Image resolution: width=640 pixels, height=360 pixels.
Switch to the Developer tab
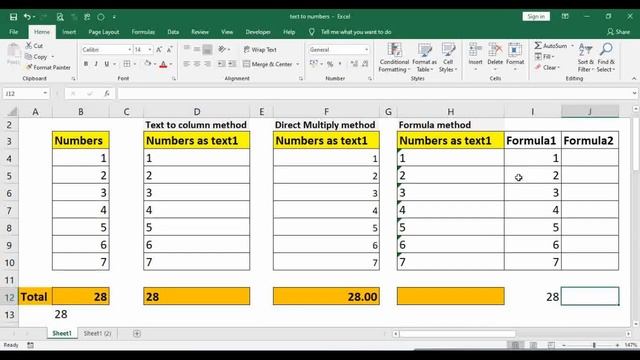pyautogui.click(x=258, y=32)
